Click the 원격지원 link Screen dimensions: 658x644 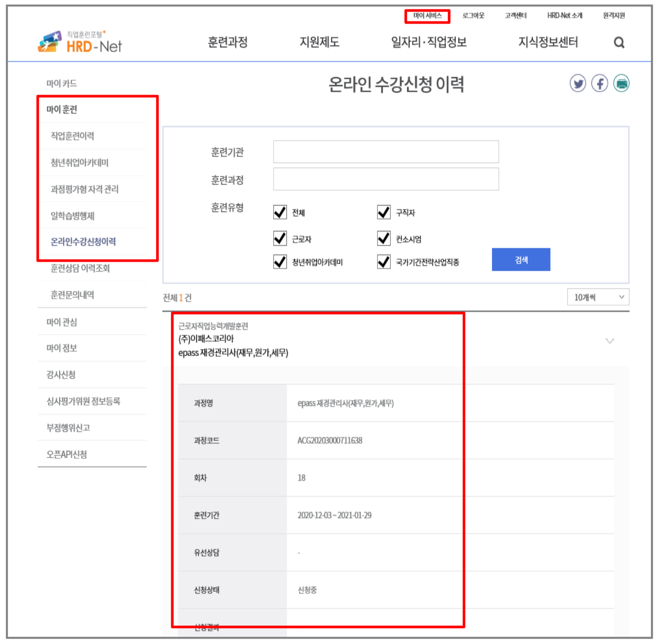(x=614, y=16)
